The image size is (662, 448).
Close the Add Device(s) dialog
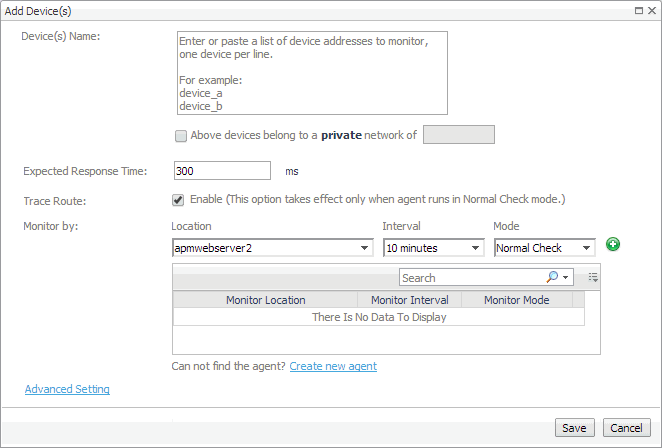point(652,8)
